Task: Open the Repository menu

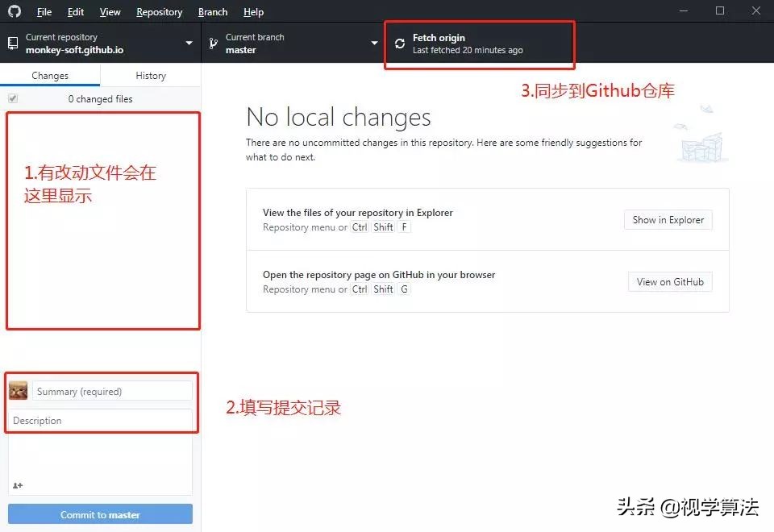Action: [x=159, y=11]
